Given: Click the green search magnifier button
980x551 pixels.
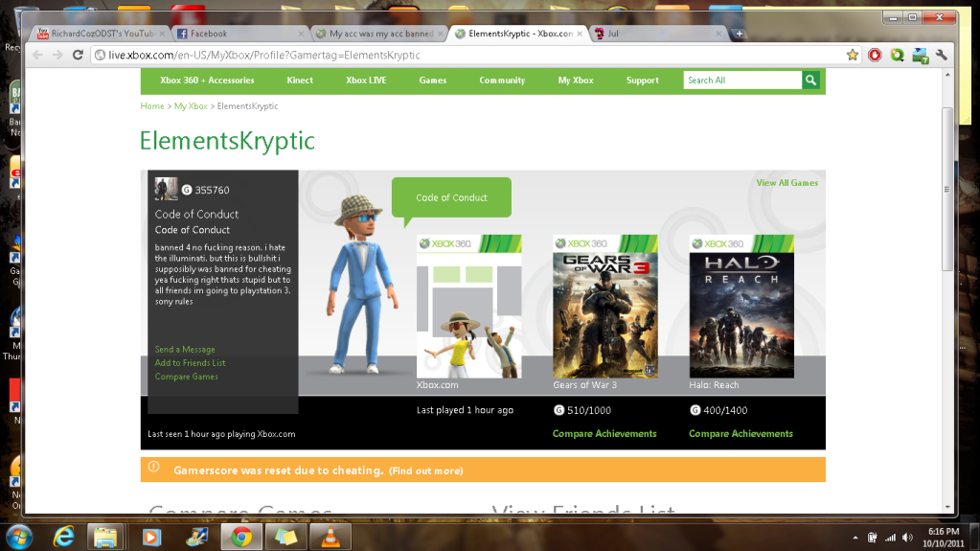Looking at the screenshot, I should click(x=810, y=80).
